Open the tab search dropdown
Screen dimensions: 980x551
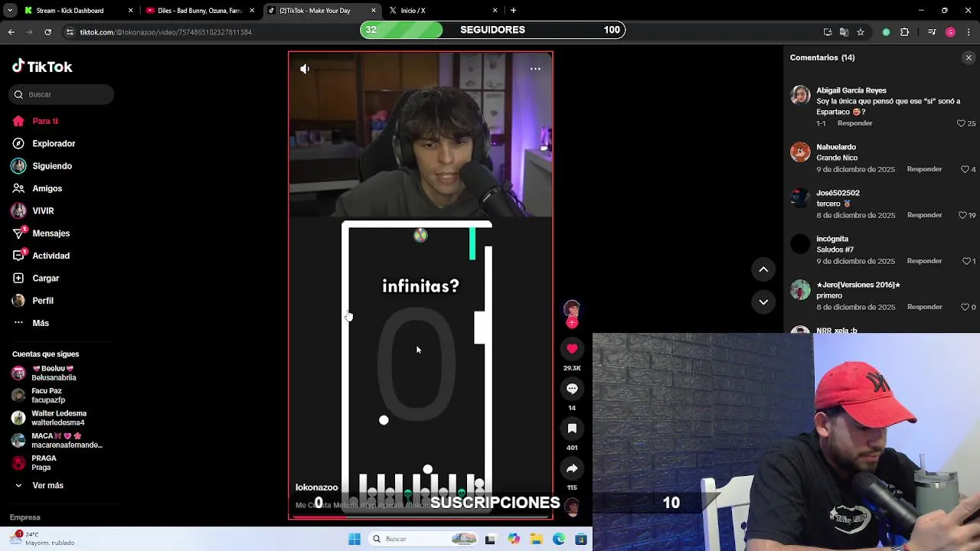10,11
